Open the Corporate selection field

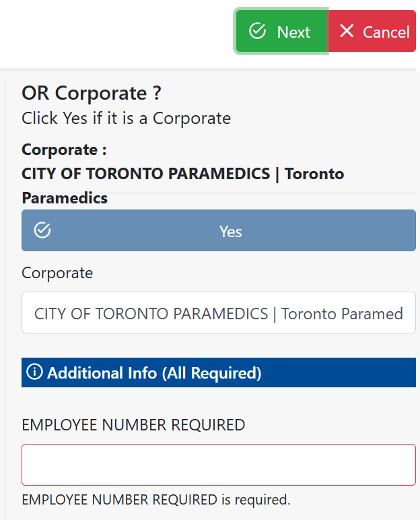218,313
